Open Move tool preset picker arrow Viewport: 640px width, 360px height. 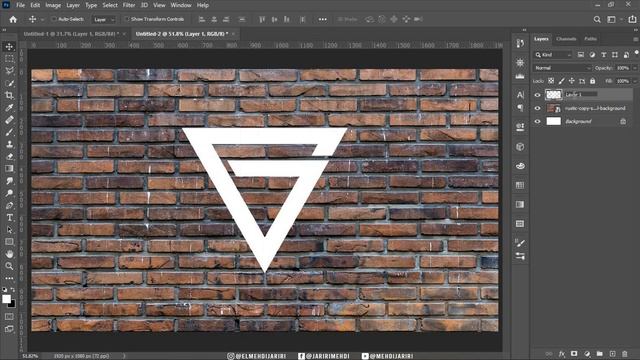[42, 20]
